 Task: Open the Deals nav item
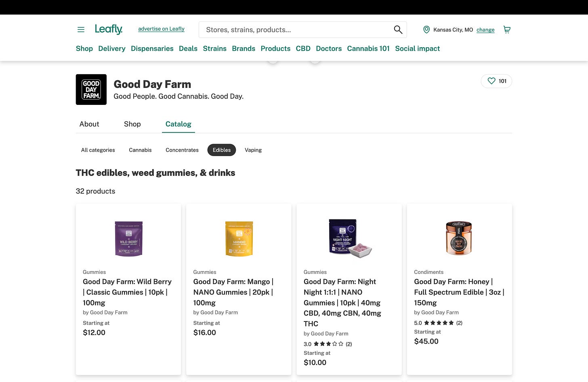tap(188, 48)
